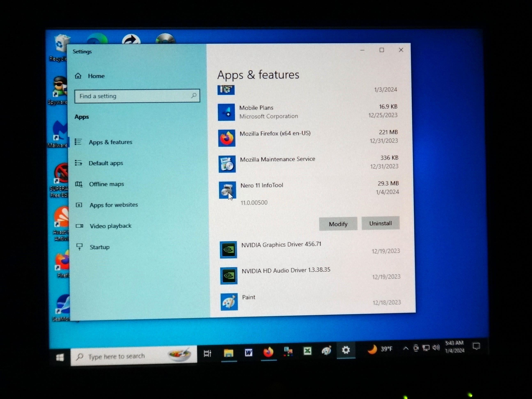The image size is (532, 399).
Task: Select Mozilla Firefox (x64 en-US) entry
Action: [275, 133]
